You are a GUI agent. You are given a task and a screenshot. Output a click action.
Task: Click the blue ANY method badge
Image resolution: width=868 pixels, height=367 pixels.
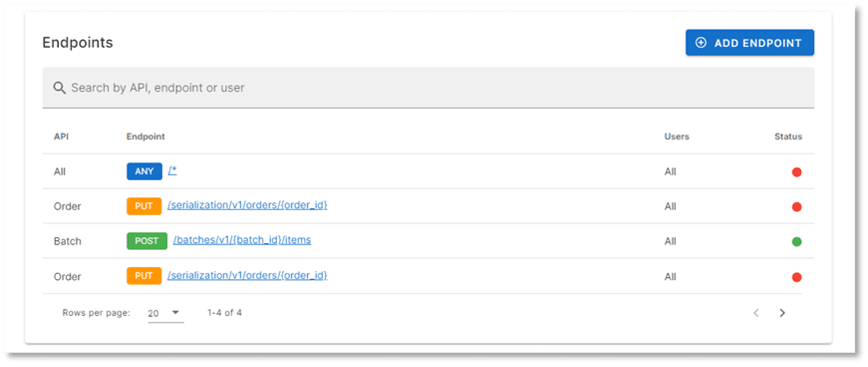click(x=144, y=171)
